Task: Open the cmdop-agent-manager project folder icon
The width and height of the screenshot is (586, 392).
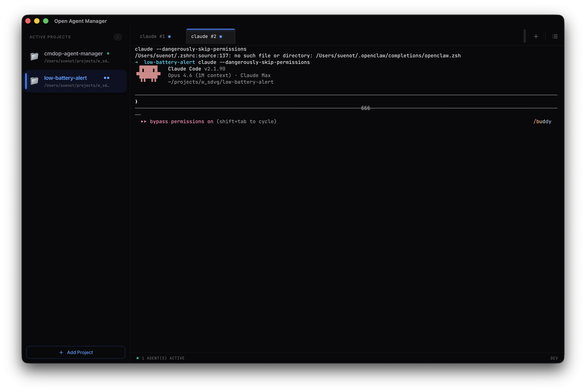Action: click(x=35, y=57)
